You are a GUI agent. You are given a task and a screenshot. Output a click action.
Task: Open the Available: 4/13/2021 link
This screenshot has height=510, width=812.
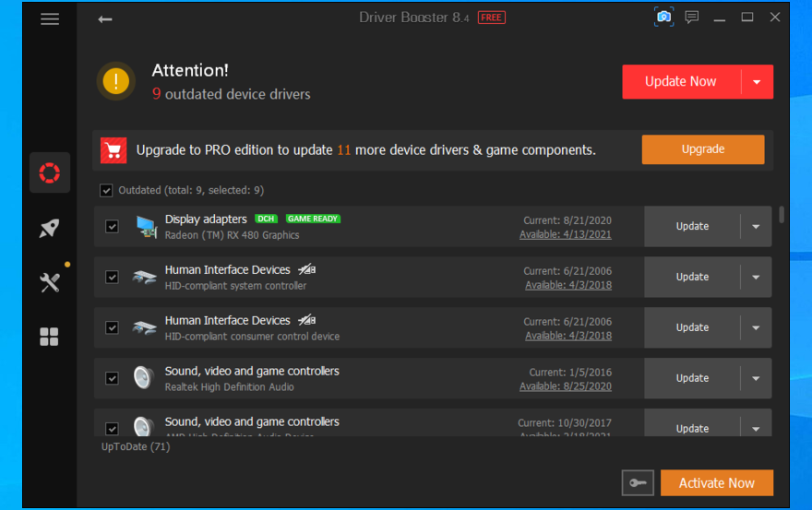tap(566, 234)
